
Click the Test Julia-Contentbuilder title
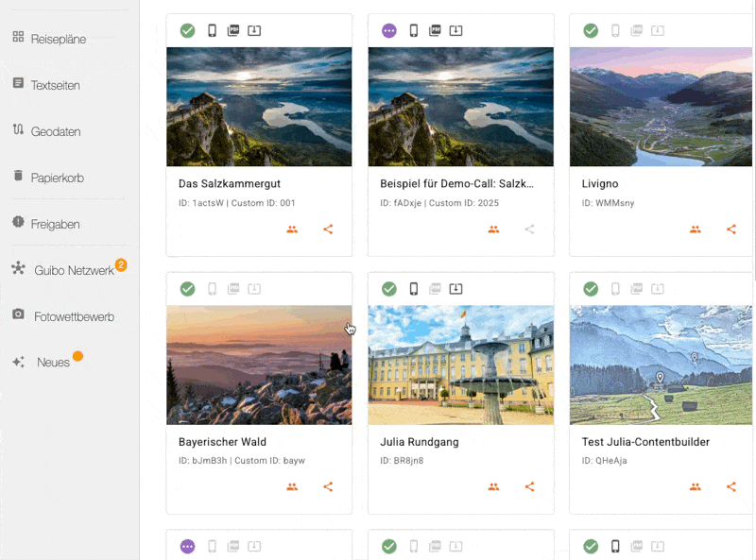tap(645, 442)
